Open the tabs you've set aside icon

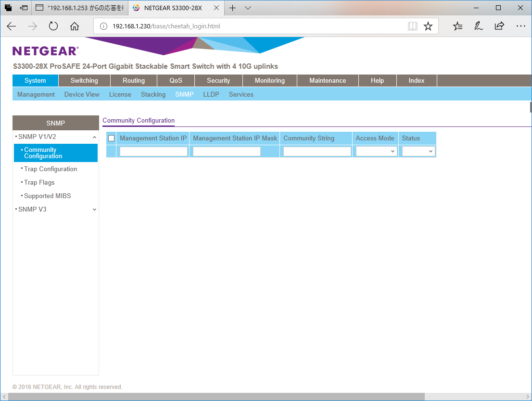(x=8, y=8)
